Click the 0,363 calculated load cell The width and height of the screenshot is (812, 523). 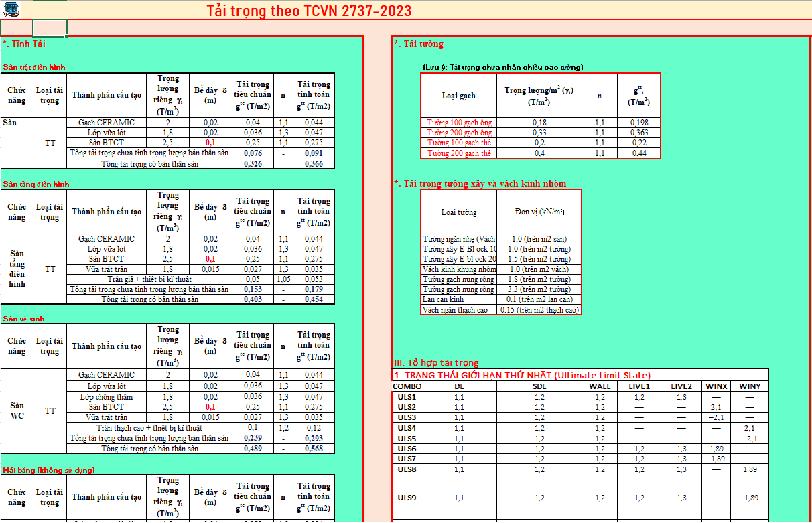click(638, 133)
